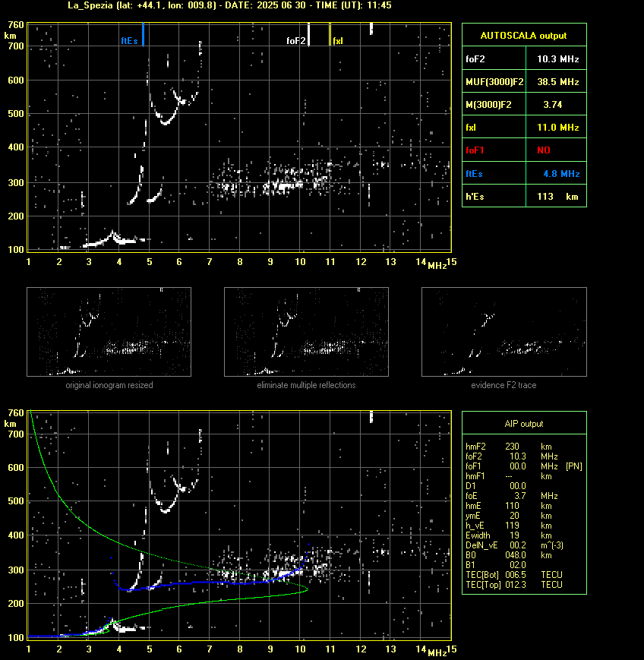644x660 pixels.
Task: Click the h'Es label in AUTOSCALA table
Action: pyautogui.click(x=475, y=197)
